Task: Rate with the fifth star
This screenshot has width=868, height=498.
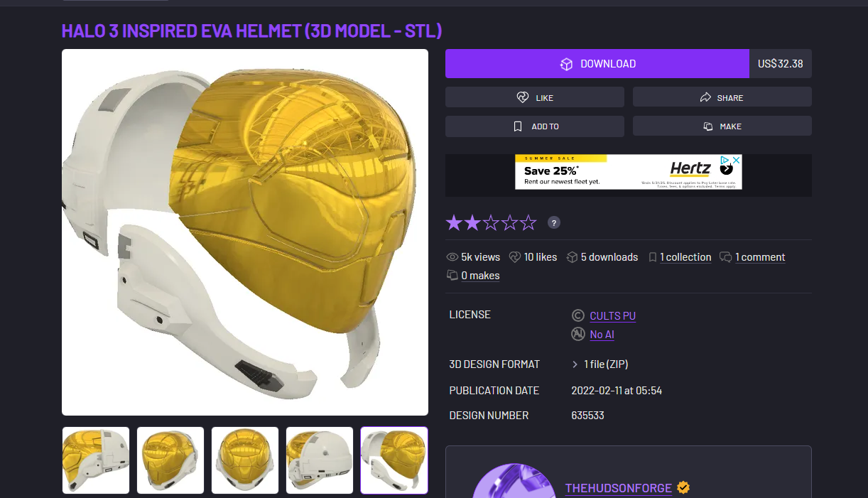Action: (528, 223)
